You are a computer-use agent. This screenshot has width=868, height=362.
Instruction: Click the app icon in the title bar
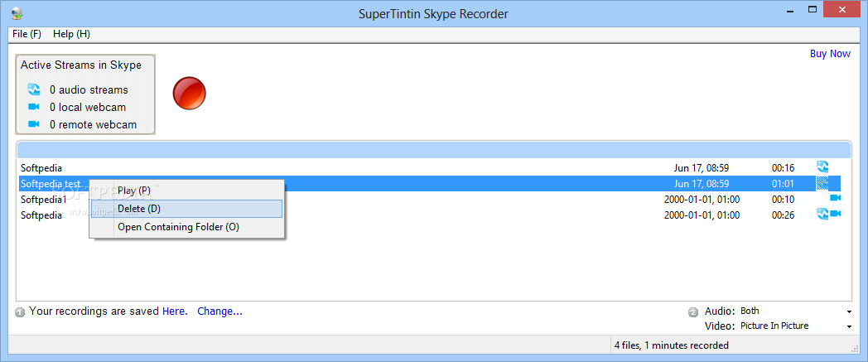(17, 13)
